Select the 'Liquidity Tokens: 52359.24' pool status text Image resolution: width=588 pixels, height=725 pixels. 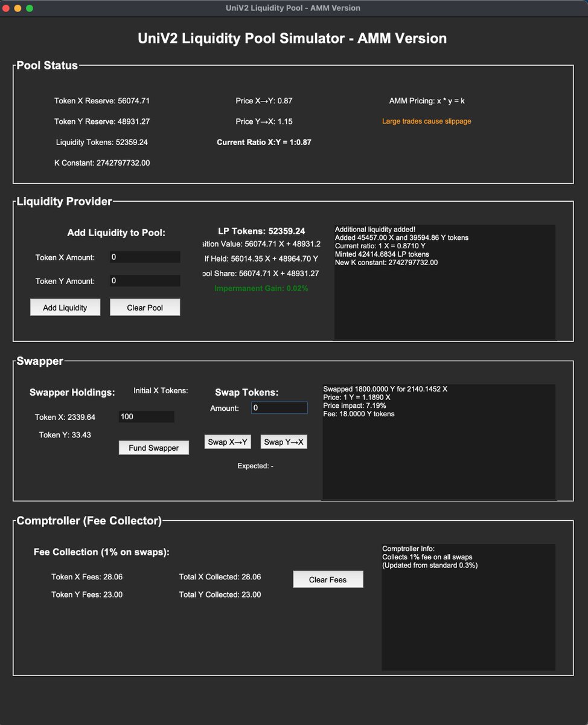[102, 143]
